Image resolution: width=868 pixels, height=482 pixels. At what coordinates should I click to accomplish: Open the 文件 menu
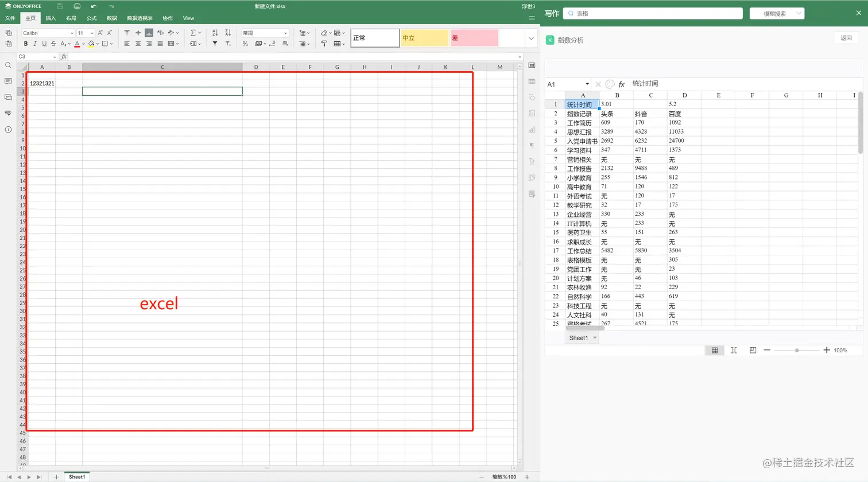pyautogui.click(x=10, y=18)
